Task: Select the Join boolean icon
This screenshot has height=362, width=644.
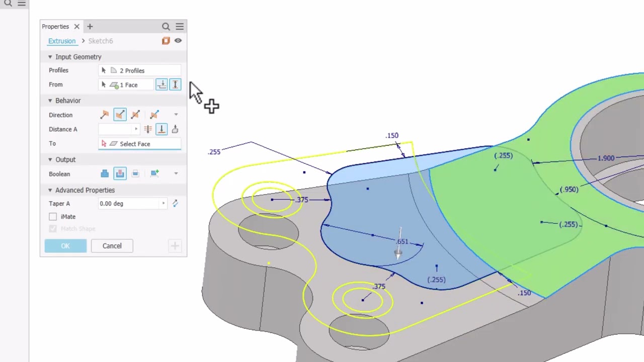Action: [105, 174]
